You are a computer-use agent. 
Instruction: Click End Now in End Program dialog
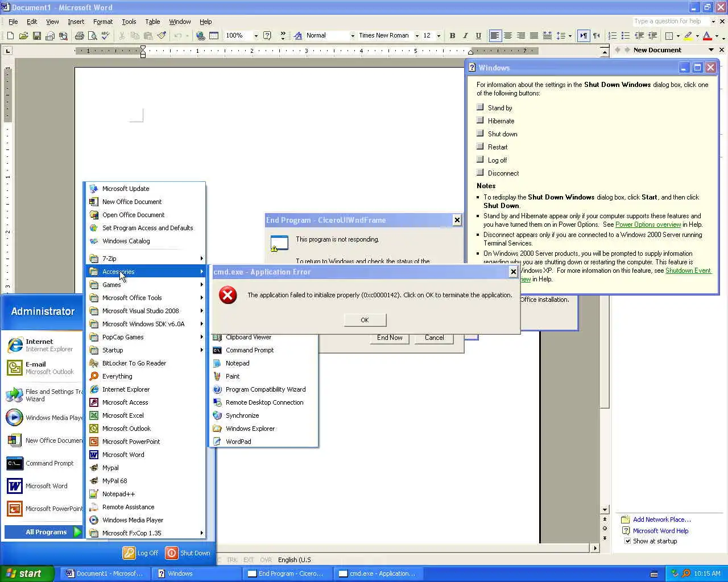click(x=390, y=338)
